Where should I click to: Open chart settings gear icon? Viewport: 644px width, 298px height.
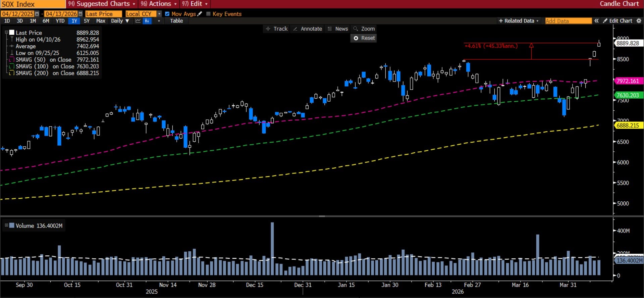click(639, 21)
